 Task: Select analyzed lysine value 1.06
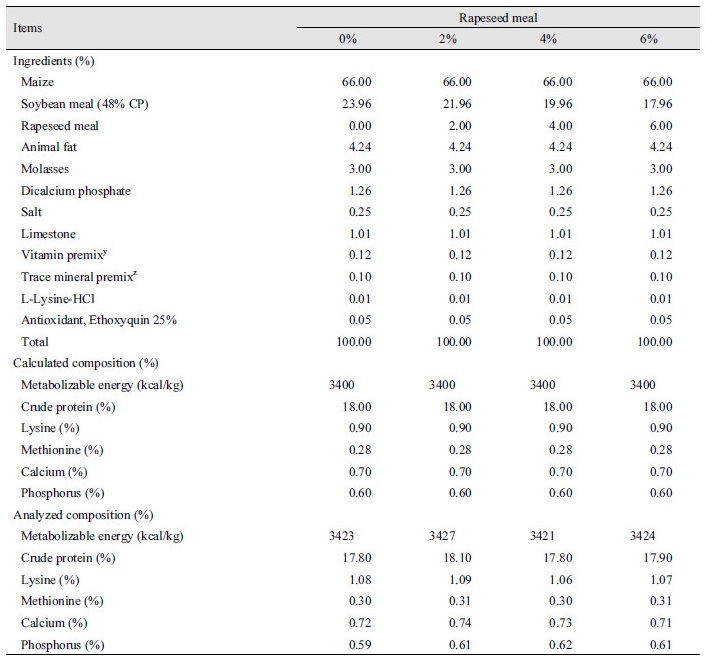tap(560, 580)
